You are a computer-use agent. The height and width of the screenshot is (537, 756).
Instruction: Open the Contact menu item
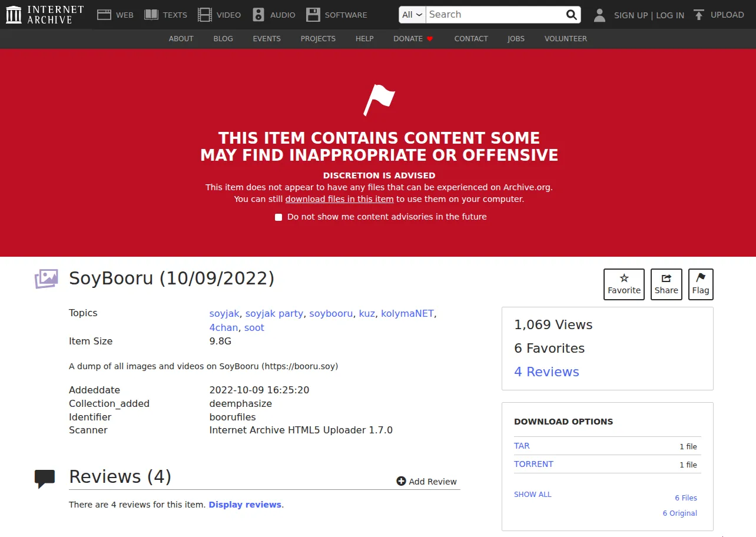471,39
